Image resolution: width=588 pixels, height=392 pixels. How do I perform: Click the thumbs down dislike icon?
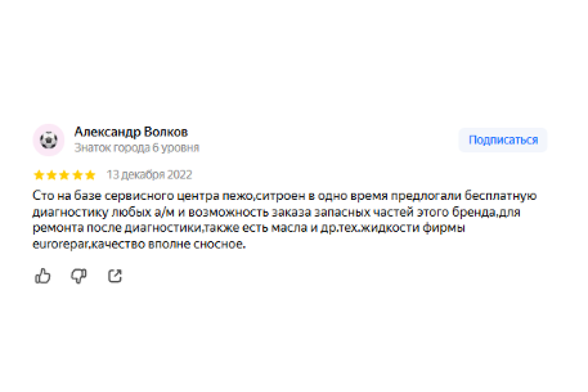point(78,276)
